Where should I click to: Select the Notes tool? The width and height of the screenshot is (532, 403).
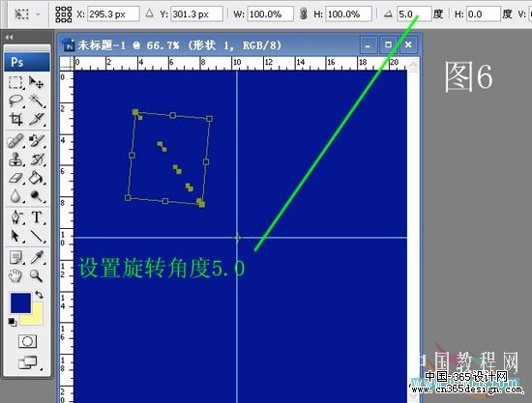(x=15, y=257)
